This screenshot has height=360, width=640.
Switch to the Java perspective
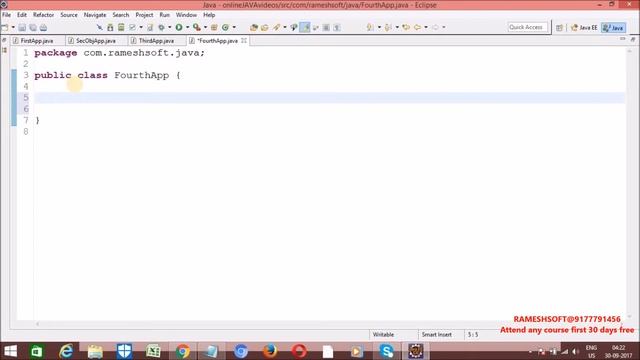click(613, 27)
